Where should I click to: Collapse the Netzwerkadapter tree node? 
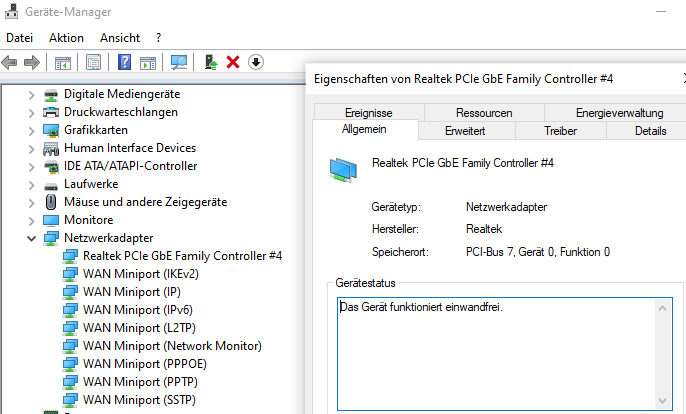[x=32, y=238]
